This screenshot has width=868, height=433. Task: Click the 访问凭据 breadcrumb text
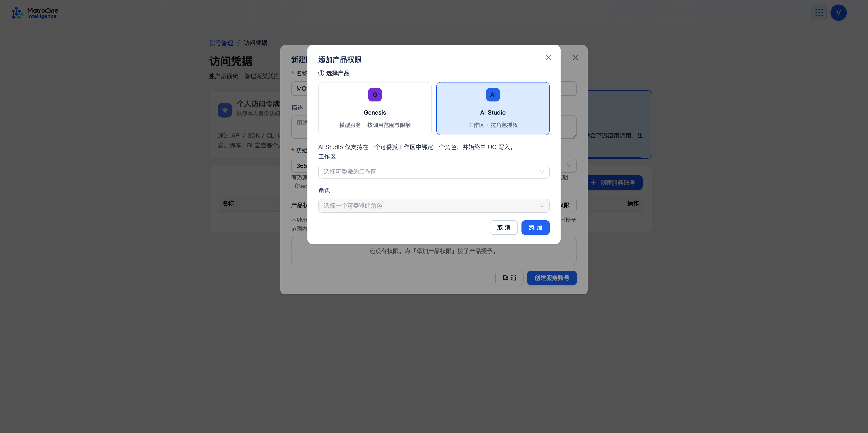(255, 43)
